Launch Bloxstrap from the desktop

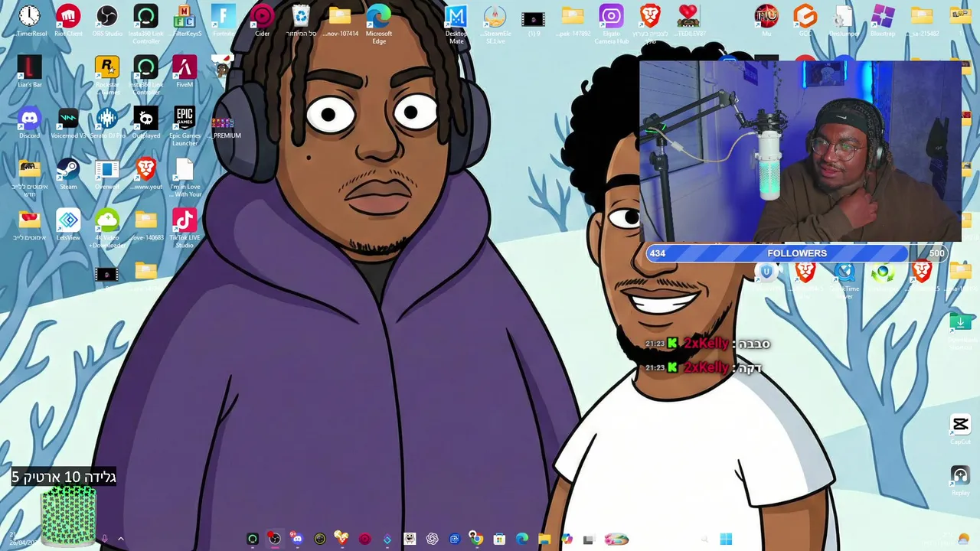[883, 21]
